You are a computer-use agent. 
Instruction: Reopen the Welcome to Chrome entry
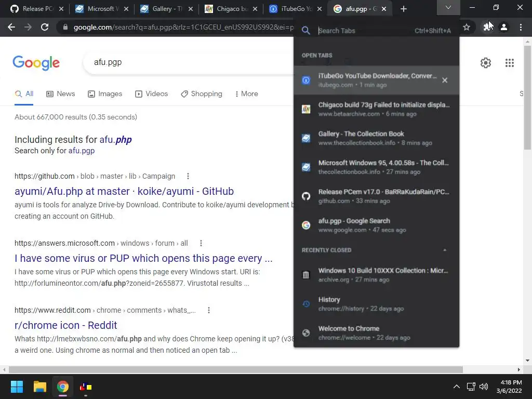376,333
